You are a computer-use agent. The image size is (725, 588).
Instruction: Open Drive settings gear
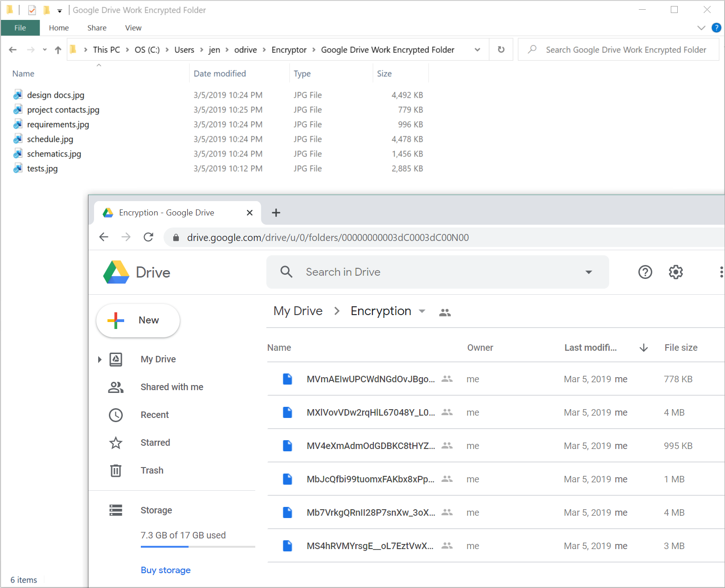tap(676, 272)
